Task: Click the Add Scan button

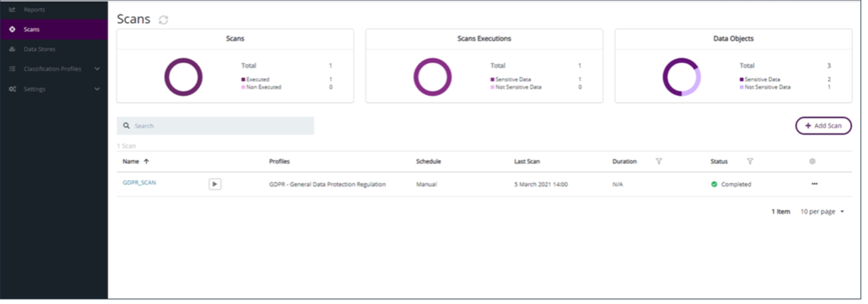Action: [823, 125]
